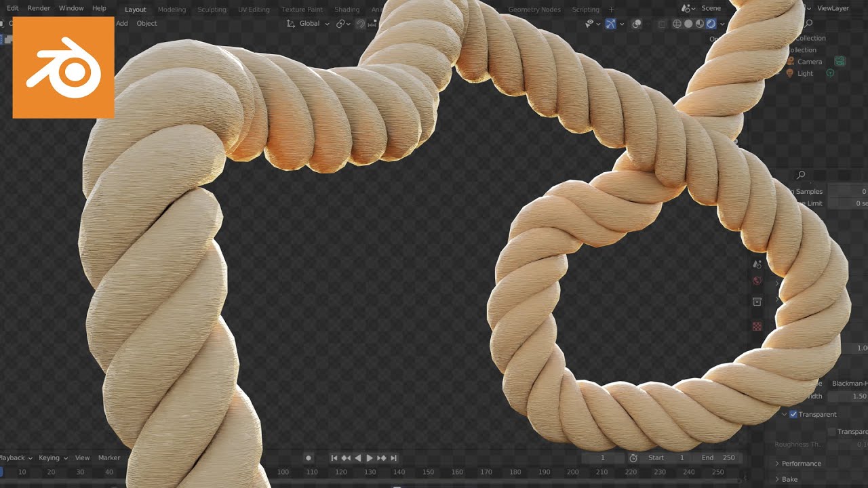Jump to the start frame
The width and height of the screenshot is (868, 488).
[334, 458]
